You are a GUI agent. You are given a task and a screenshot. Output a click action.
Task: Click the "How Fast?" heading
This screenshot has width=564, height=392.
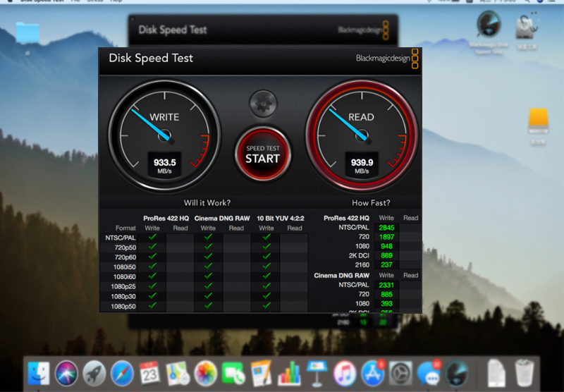click(371, 203)
